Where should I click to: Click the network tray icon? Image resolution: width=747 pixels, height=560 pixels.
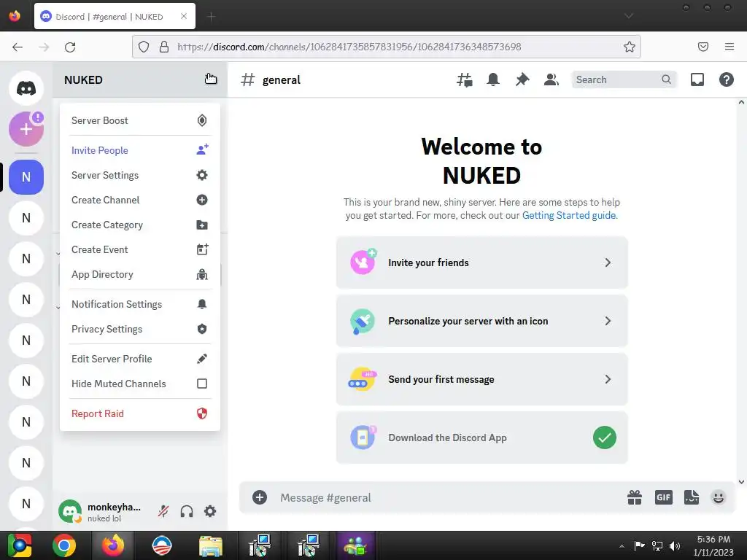coord(657,546)
